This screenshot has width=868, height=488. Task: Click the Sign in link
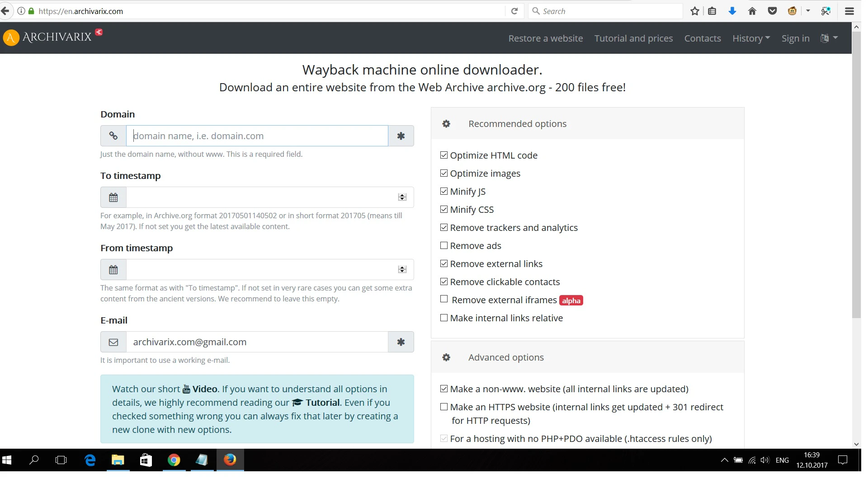point(795,38)
